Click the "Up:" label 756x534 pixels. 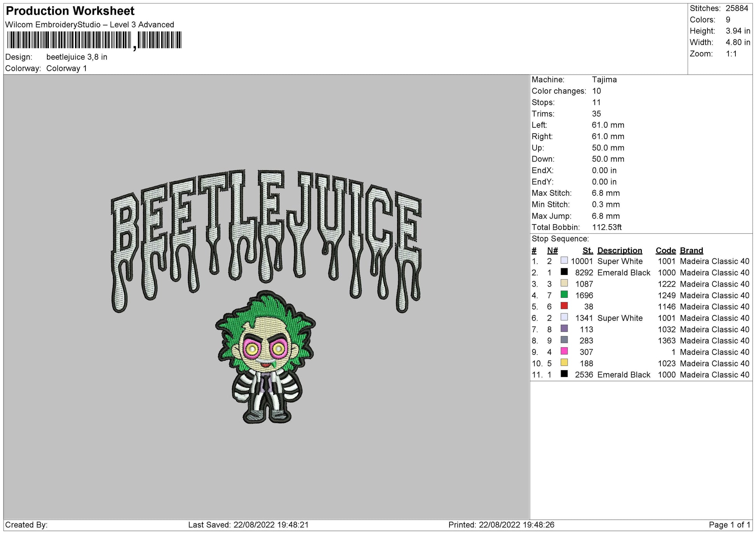538,148
